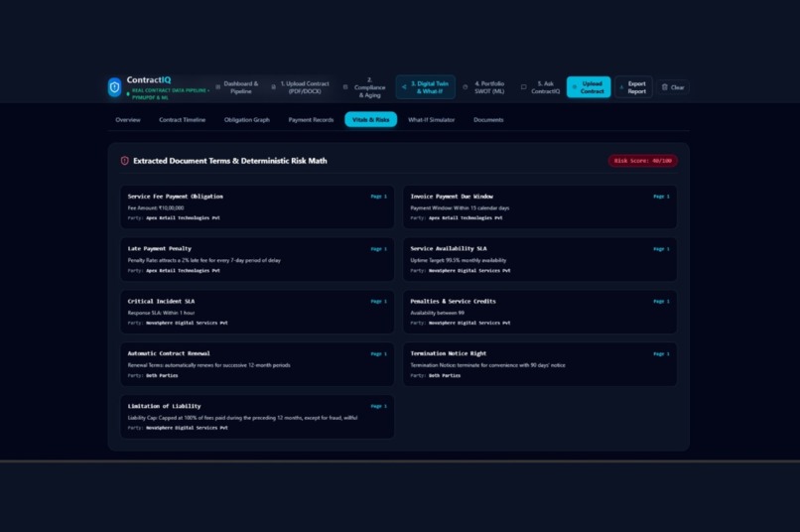This screenshot has width=800, height=532.
Task: Switch to the Contract Timeline sub-tab
Action: pyautogui.click(x=183, y=120)
